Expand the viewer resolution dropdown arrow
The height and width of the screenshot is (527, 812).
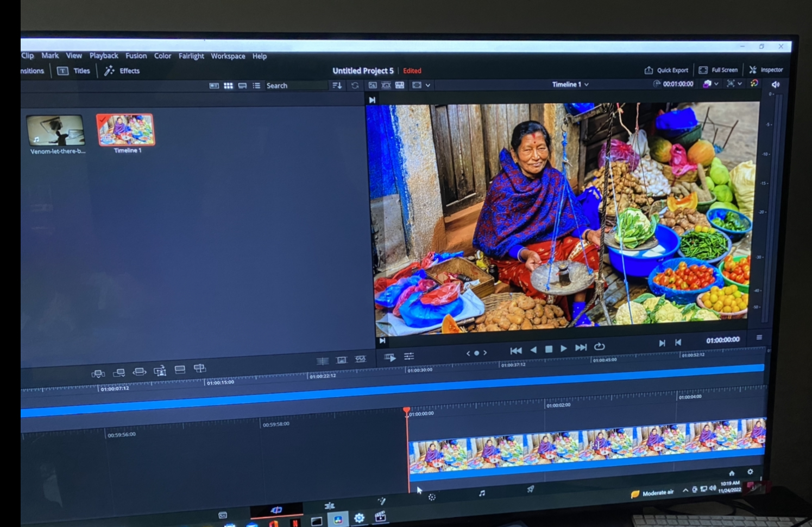(428, 85)
